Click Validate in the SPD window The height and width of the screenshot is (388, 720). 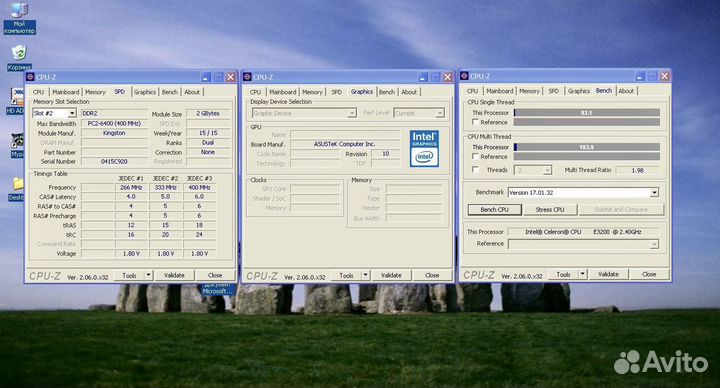click(174, 276)
